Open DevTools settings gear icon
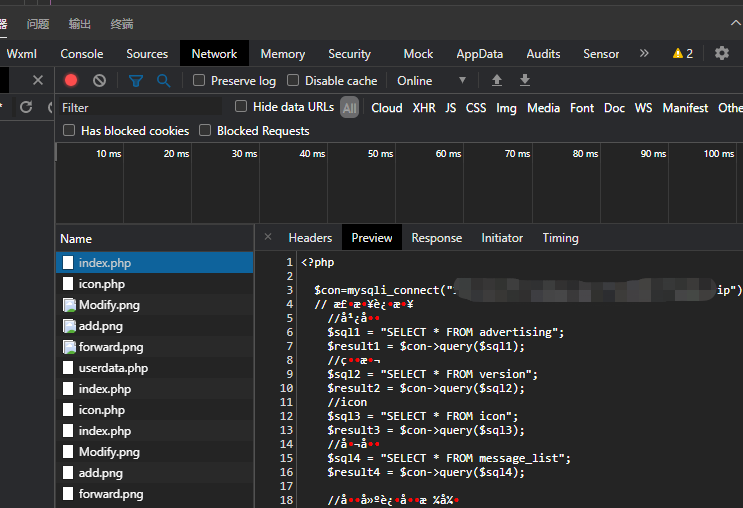This screenshot has height=508, width=743. coord(722,53)
